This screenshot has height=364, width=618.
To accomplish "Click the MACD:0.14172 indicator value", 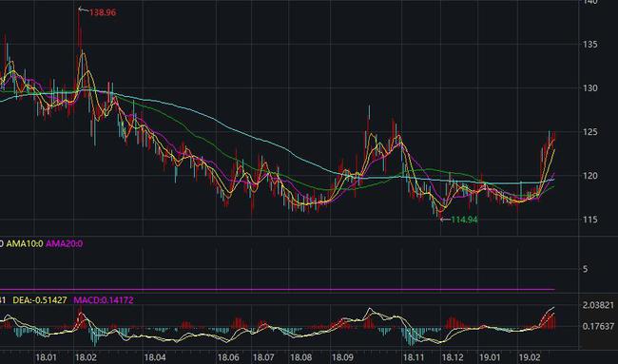I will [x=104, y=300].
